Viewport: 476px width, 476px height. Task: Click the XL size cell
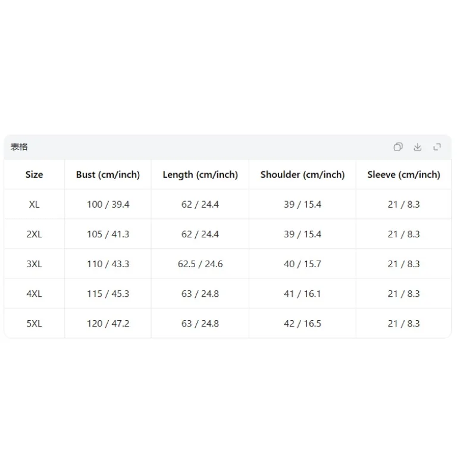(35, 204)
